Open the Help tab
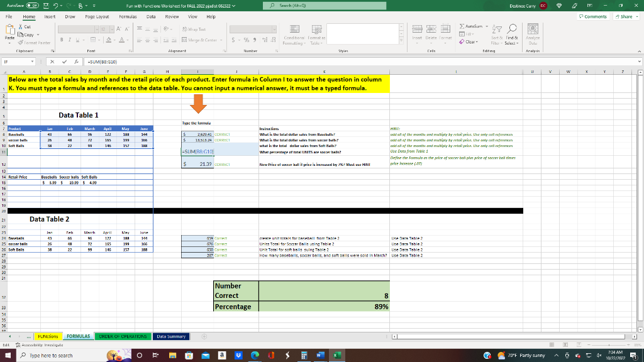 [x=211, y=17]
